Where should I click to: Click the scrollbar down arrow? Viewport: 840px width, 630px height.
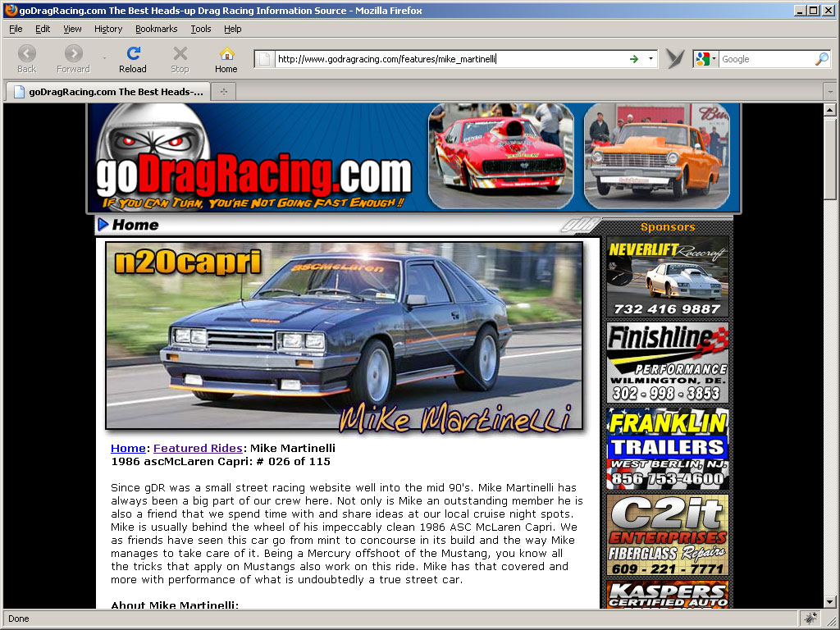tap(830, 601)
